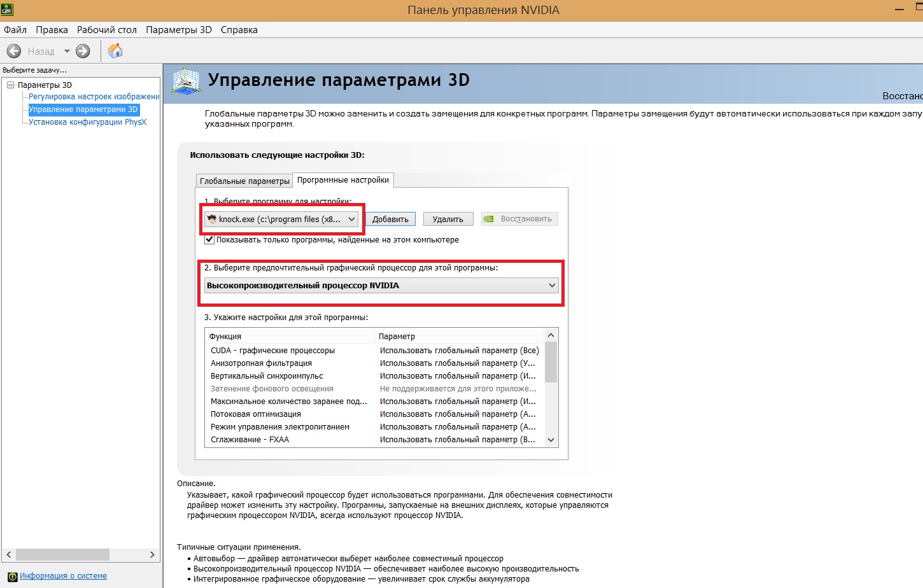Click the Back arrow icon

(14, 51)
